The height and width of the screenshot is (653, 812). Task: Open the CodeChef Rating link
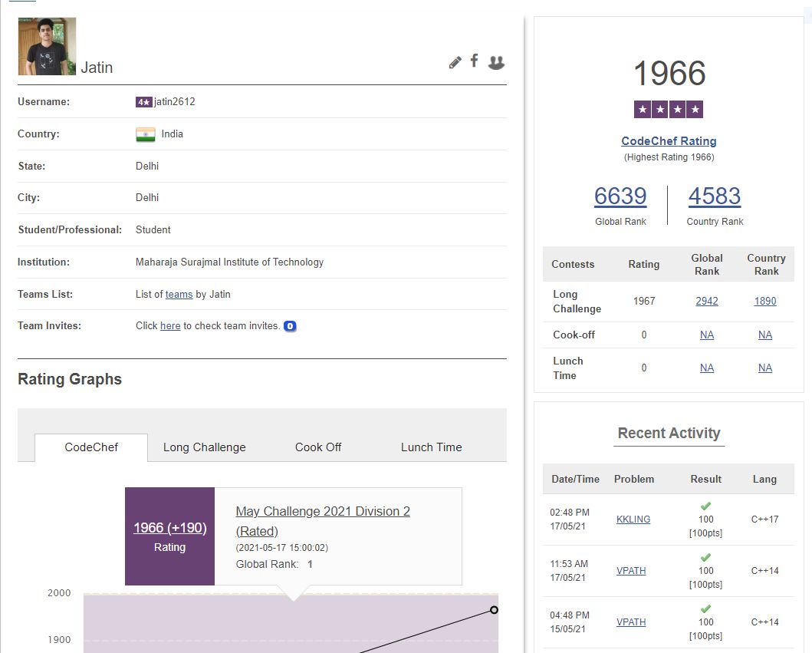(669, 141)
